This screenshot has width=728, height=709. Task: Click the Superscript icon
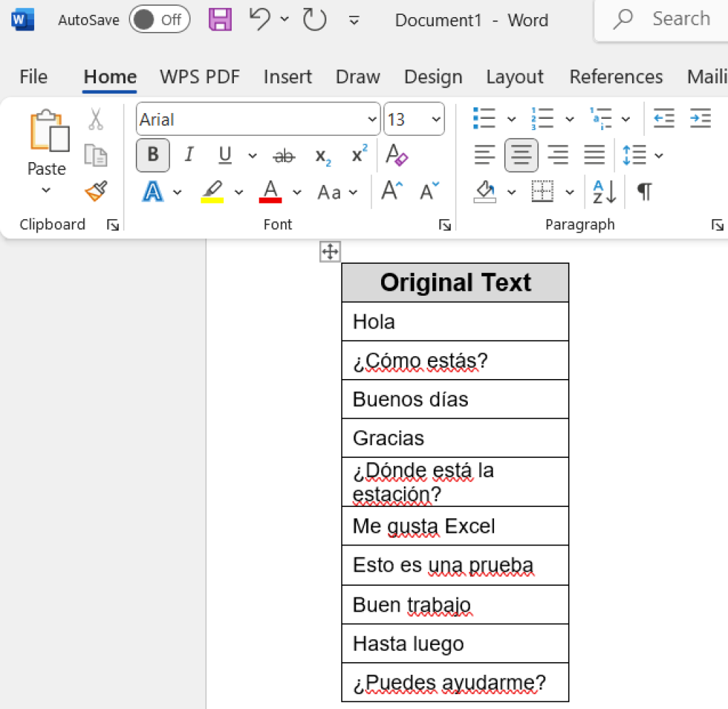click(358, 155)
